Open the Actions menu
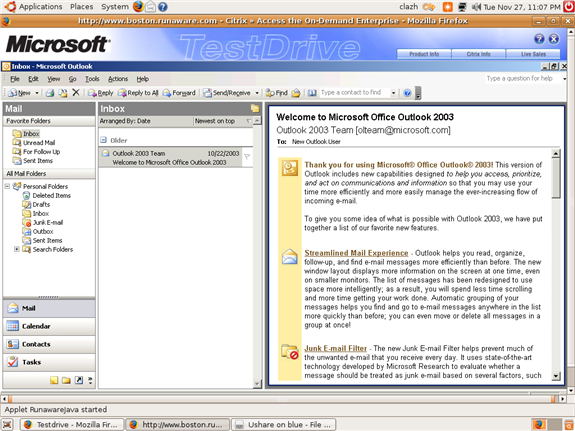 click(118, 79)
